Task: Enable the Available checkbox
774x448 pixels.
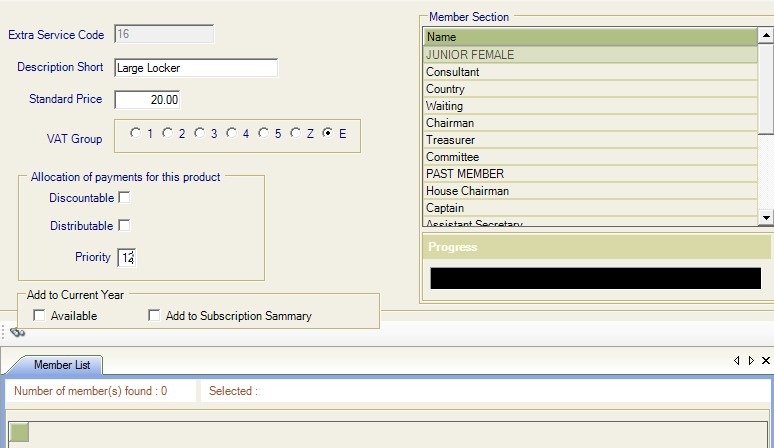Action: point(39,315)
